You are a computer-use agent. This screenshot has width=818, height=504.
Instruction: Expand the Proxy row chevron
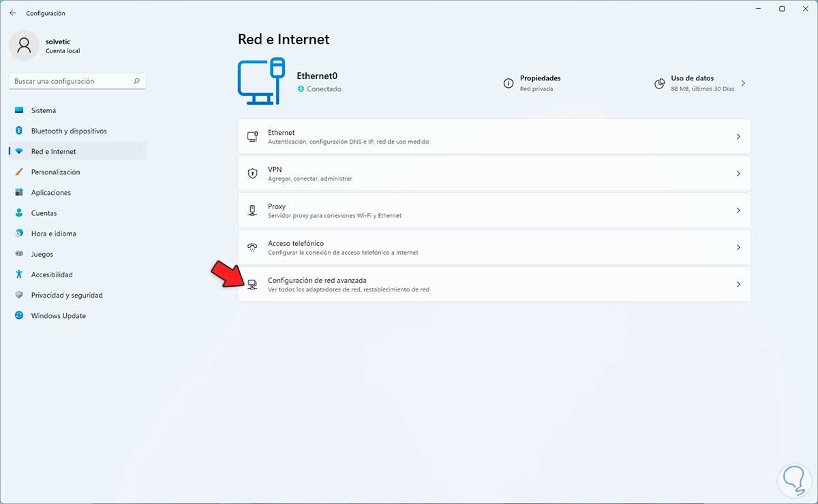coord(738,210)
